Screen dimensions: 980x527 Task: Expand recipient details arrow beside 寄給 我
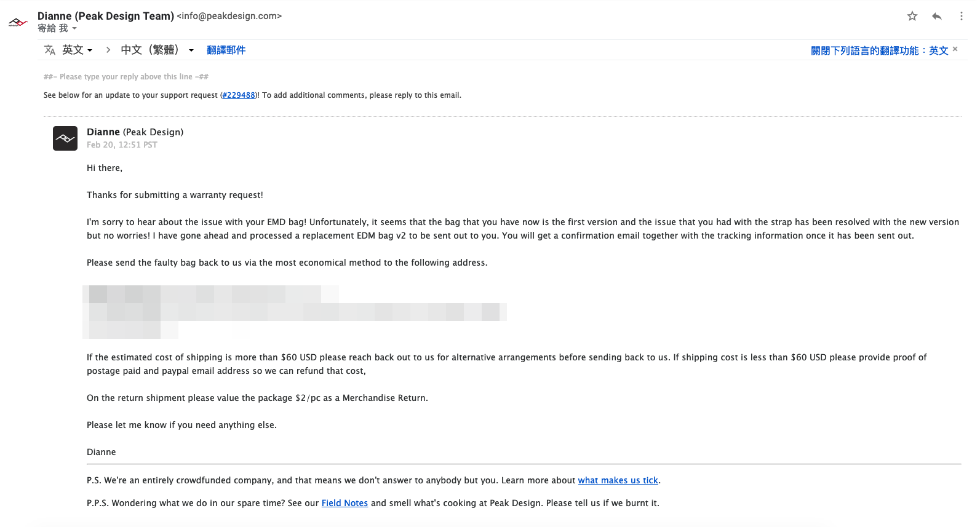pos(74,28)
